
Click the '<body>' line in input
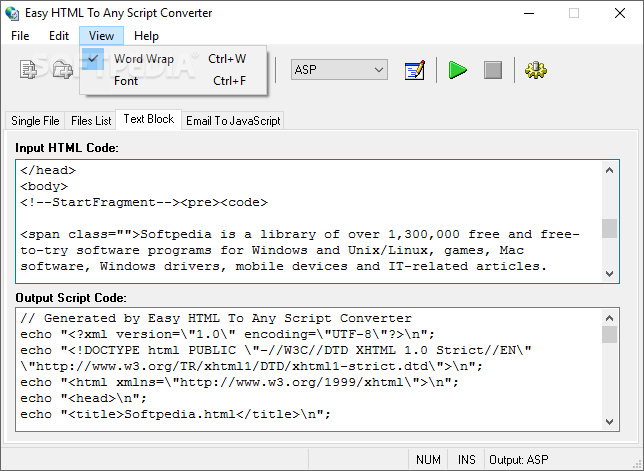coord(44,186)
